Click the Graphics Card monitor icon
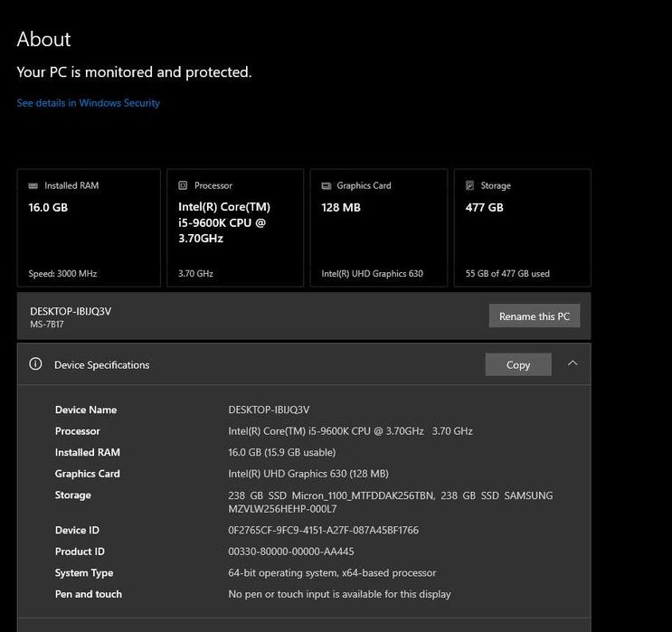Screen dimensions: 672x632 327,185
